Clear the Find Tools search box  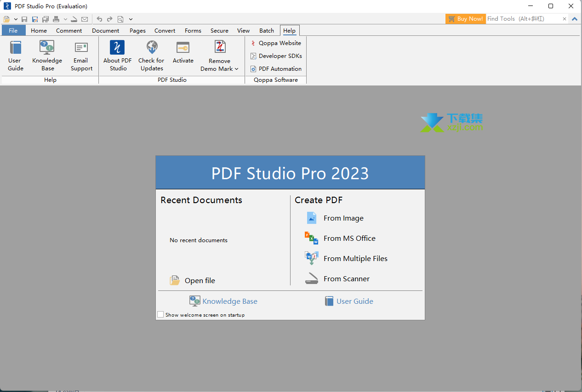[565, 19]
